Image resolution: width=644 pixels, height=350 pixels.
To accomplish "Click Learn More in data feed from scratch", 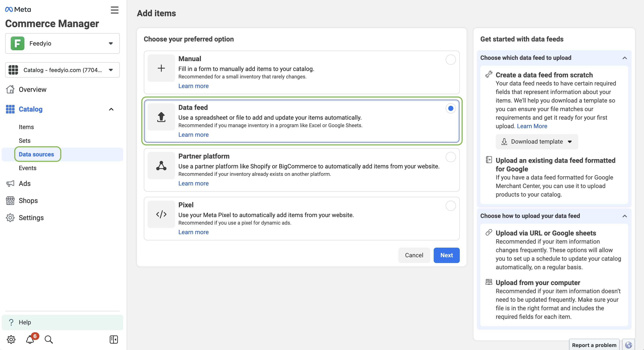I will click(532, 126).
